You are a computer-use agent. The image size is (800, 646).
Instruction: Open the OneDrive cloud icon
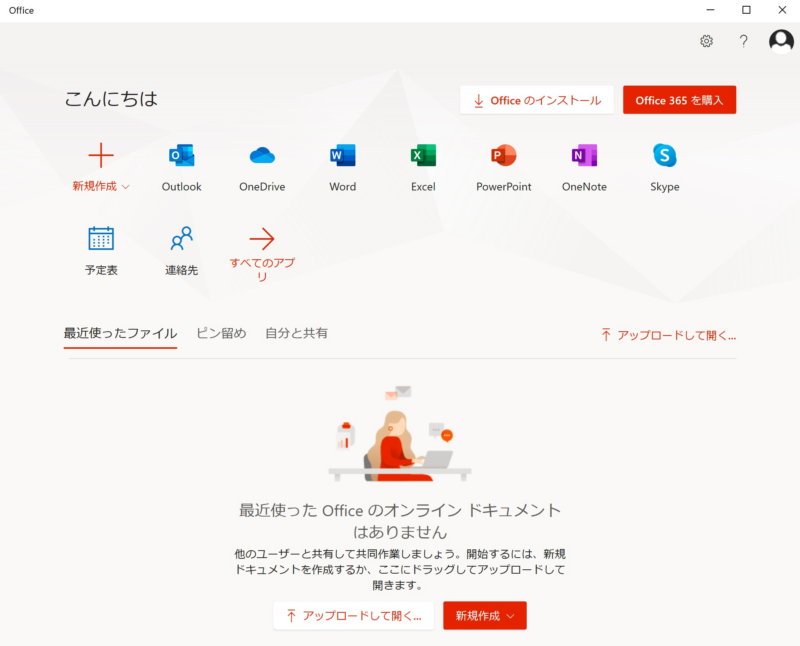pos(262,156)
